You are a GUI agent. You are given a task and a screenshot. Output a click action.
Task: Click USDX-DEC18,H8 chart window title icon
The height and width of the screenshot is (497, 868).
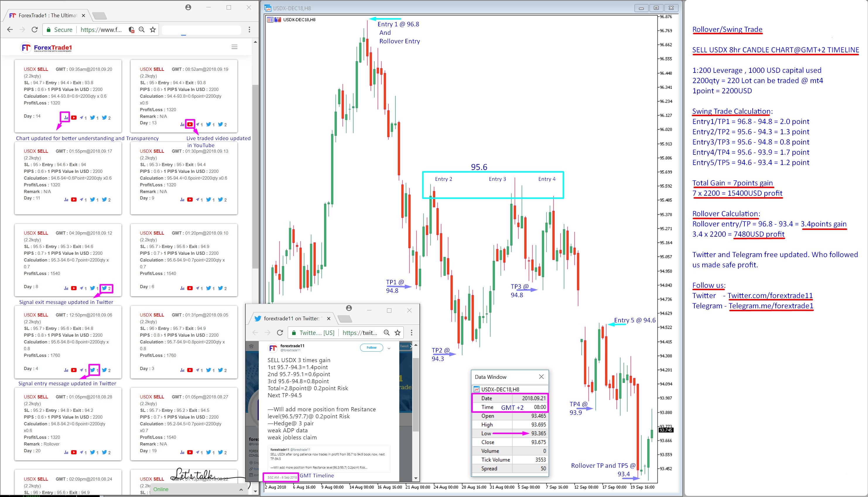[x=268, y=8]
